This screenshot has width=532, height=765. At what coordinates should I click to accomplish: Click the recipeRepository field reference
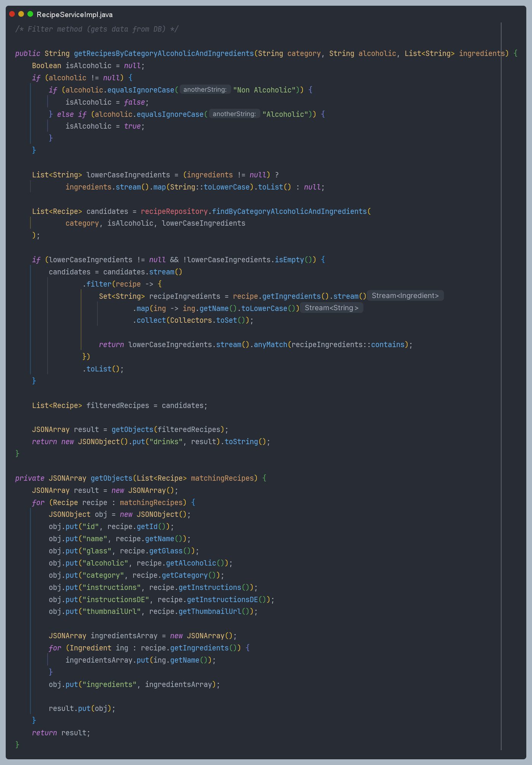(174, 212)
